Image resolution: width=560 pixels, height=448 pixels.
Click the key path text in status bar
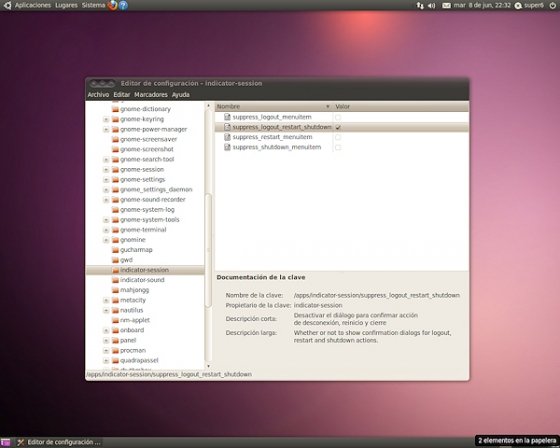point(169,374)
